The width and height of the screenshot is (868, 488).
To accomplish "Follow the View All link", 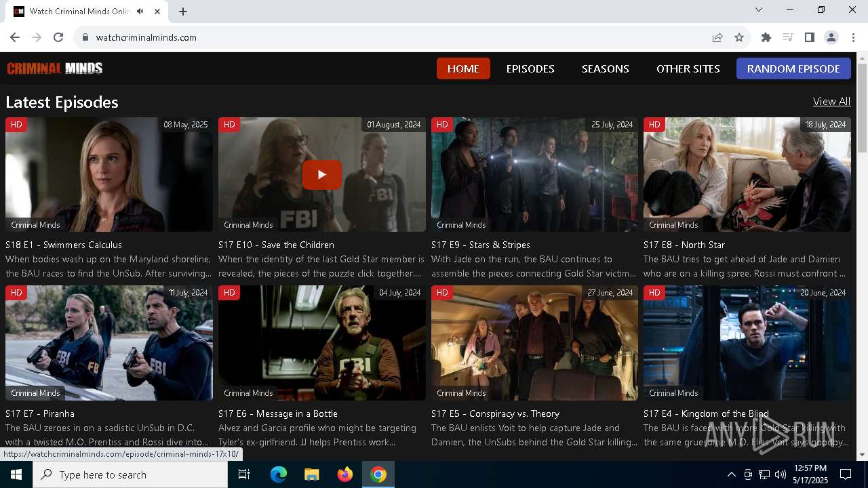I will [x=831, y=101].
